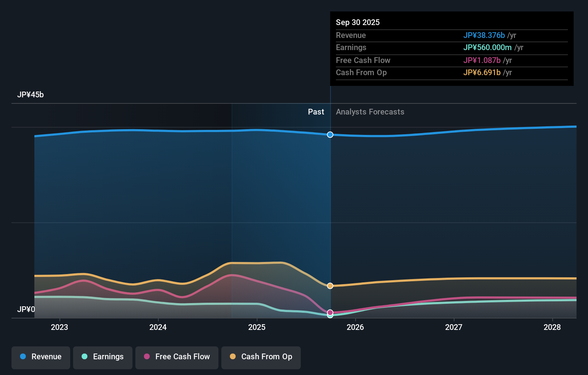
Task: Click the Free Cash Flow legend color swatch
Action: point(147,357)
